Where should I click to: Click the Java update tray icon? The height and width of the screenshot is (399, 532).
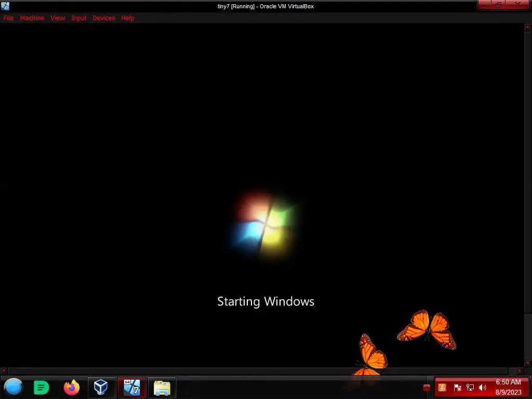tap(442, 388)
